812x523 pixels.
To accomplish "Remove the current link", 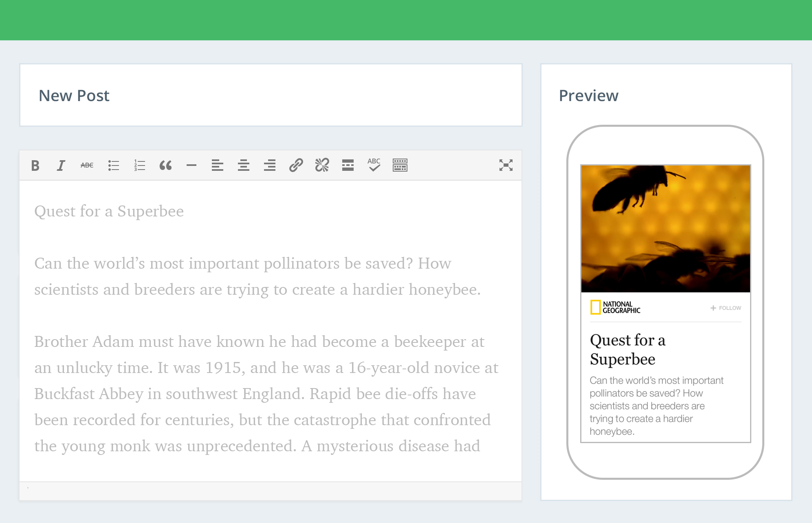I will click(x=322, y=165).
